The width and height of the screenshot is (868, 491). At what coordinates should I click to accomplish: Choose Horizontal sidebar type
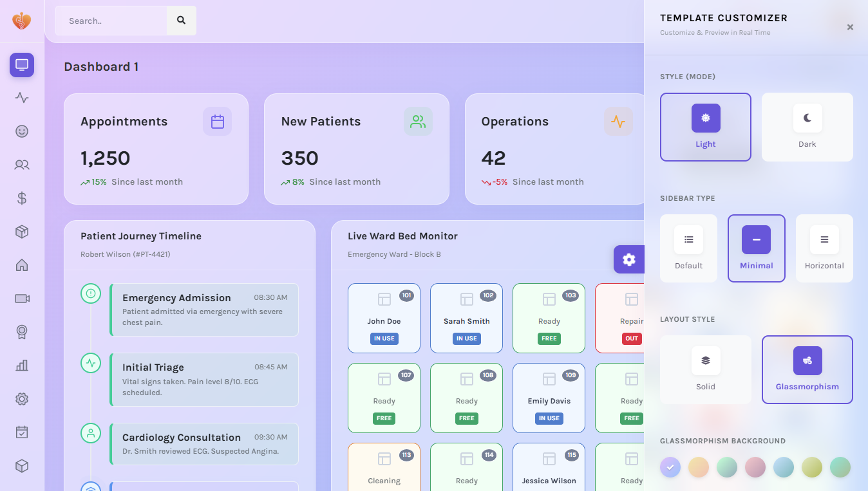[824, 248]
